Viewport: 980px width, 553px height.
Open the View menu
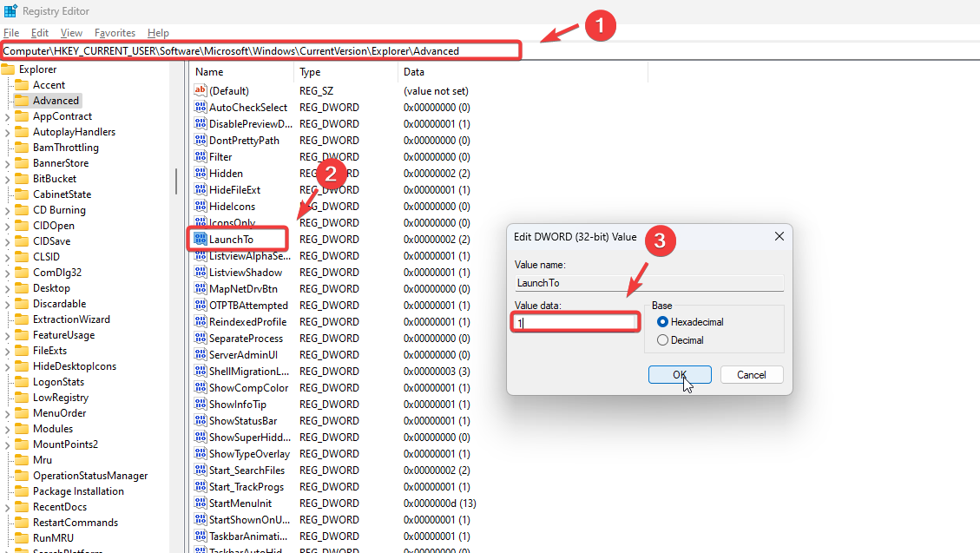(x=71, y=32)
